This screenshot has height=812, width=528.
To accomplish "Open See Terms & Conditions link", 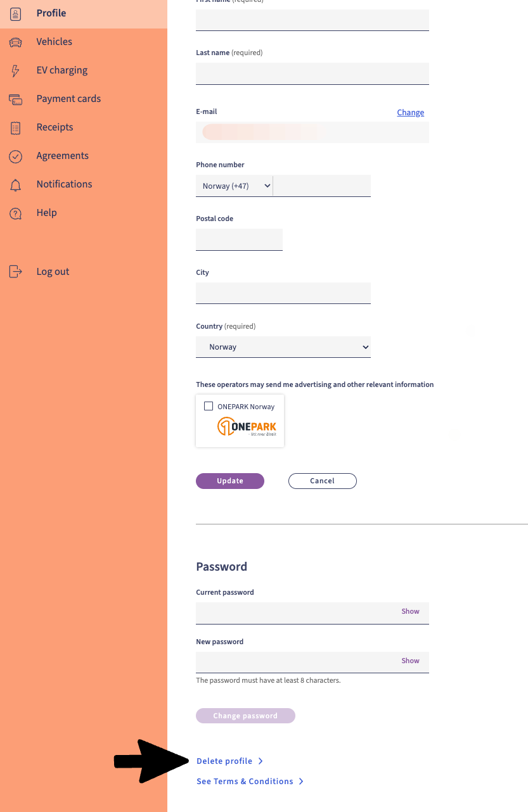I will (245, 782).
